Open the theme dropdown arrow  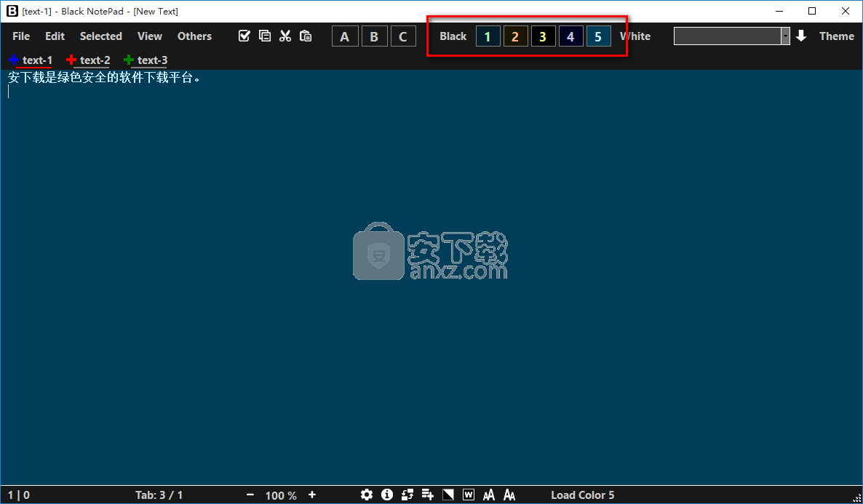[785, 36]
